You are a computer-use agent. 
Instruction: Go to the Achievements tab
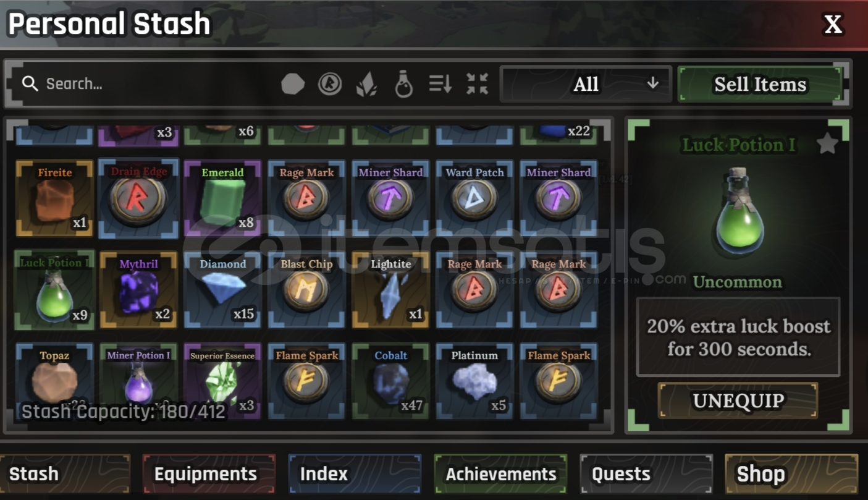click(500, 474)
